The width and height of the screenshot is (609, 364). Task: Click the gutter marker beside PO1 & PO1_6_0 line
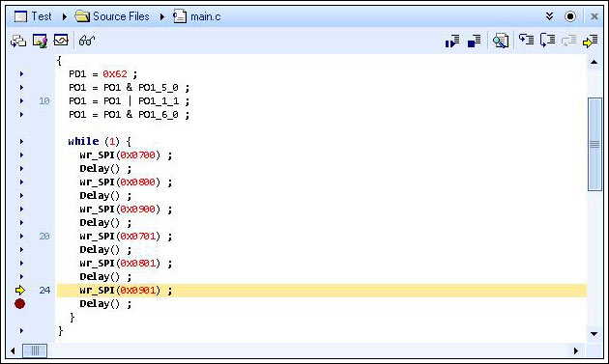pos(21,115)
